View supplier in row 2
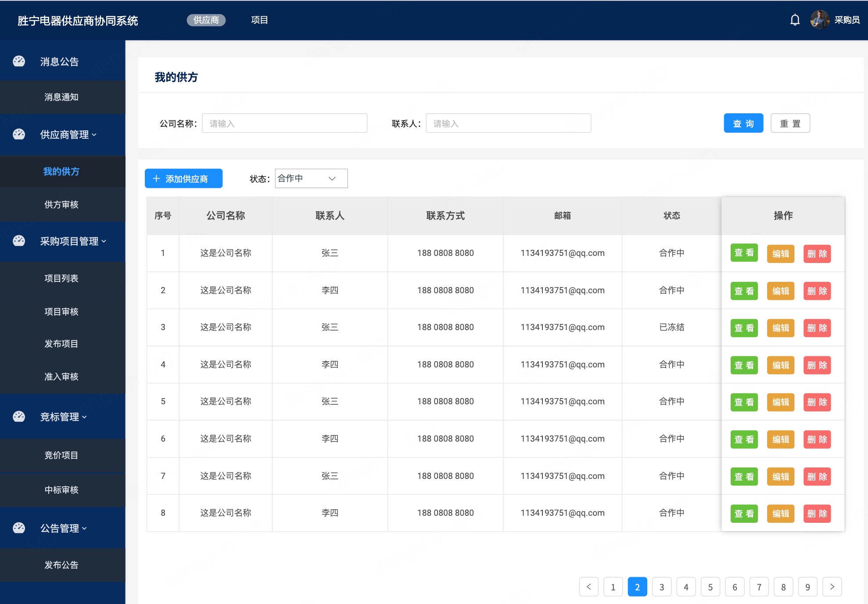 coord(744,291)
